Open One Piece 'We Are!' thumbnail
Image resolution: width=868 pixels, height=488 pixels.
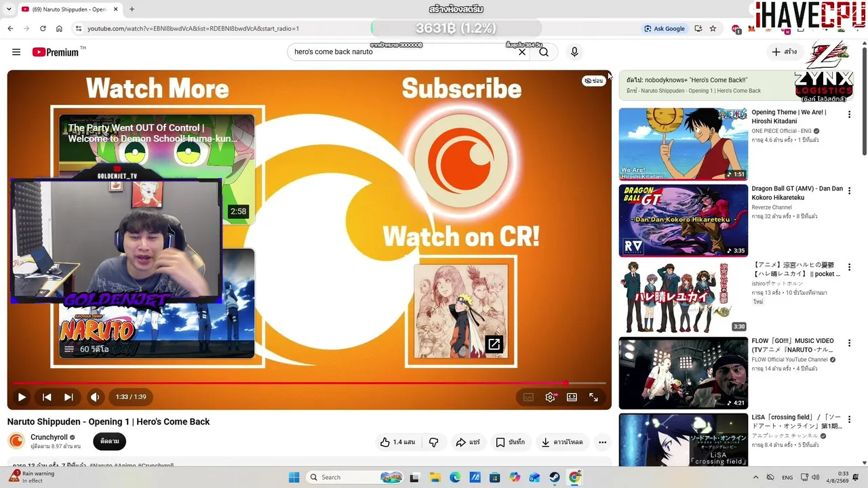click(683, 144)
